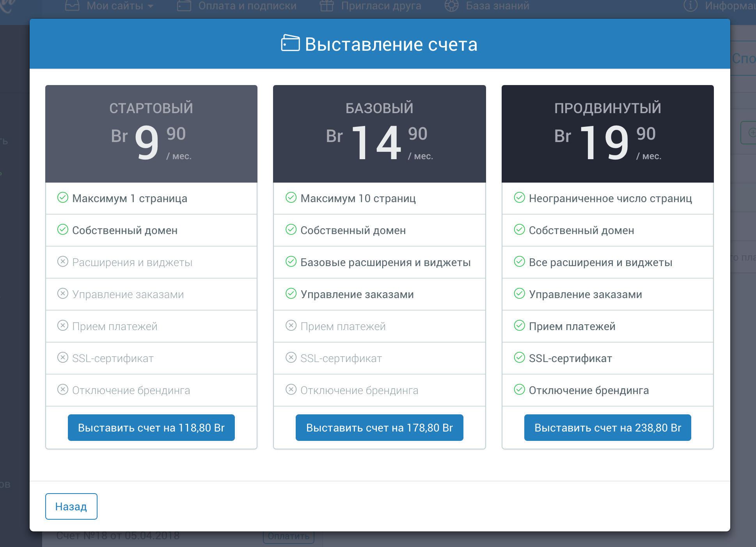Click check icon next to Максимум 10 страниц

click(291, 197)
